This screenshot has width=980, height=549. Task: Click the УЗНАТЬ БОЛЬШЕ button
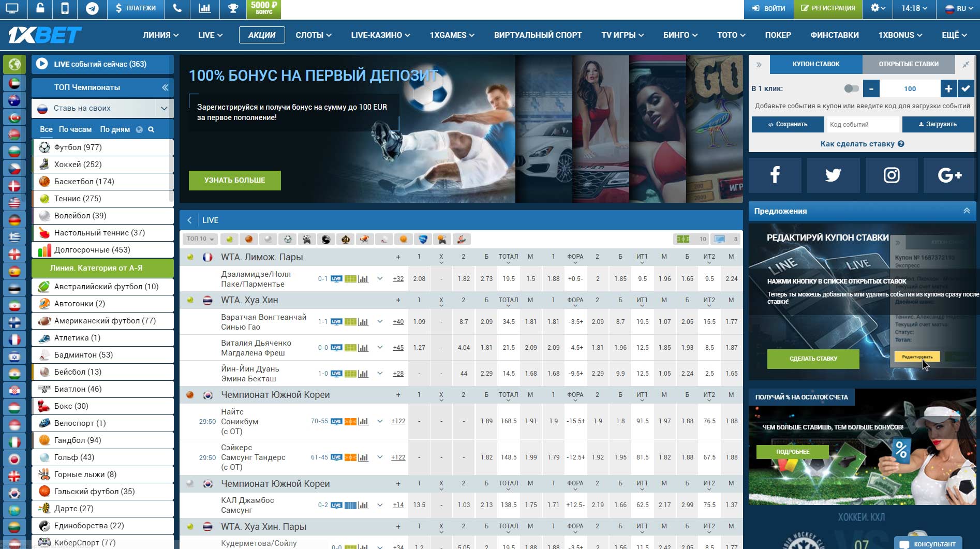tap(234, 180)
